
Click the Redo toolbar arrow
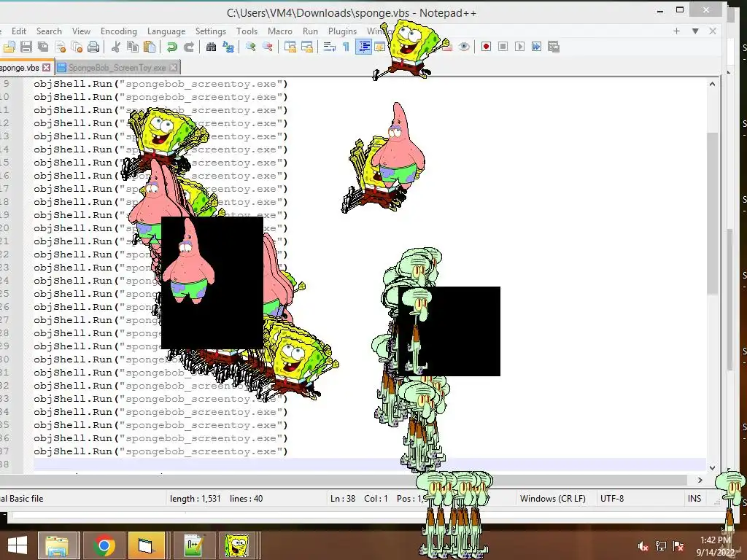pyautogui.click(x=189, y=47)
